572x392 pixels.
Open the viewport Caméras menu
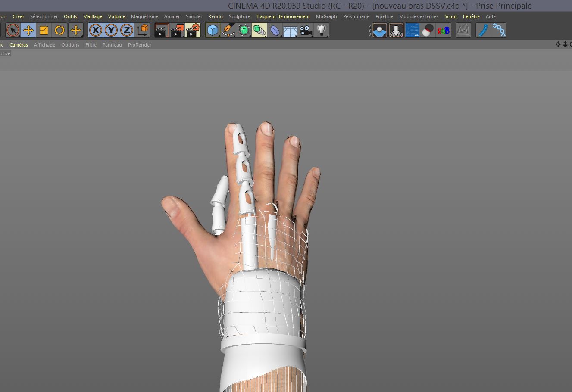click(x=19, y=45)
